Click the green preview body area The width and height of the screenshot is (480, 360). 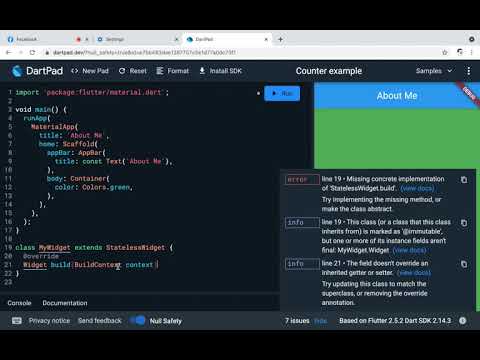(397, 139)
